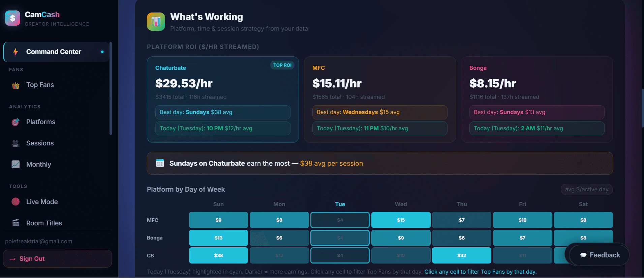
Task: Click the MFC Monday $8 cell
Action: pyautogui.click(x=279, y=220)
